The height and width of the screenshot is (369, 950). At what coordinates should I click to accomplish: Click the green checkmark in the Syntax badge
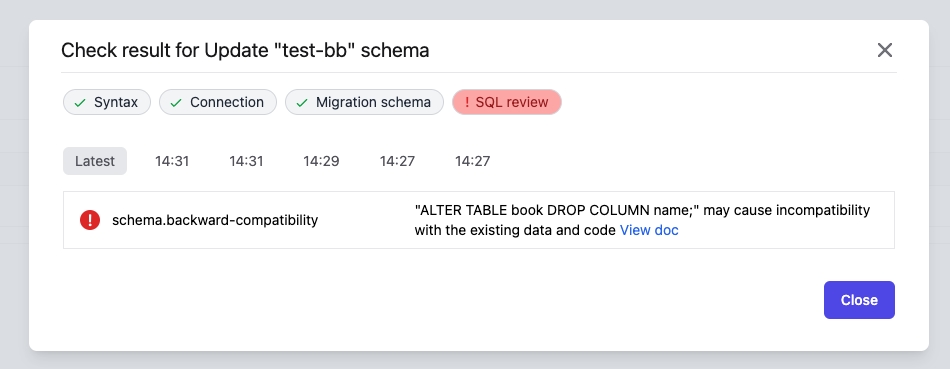pyautogui.click(x=80, y=103)
